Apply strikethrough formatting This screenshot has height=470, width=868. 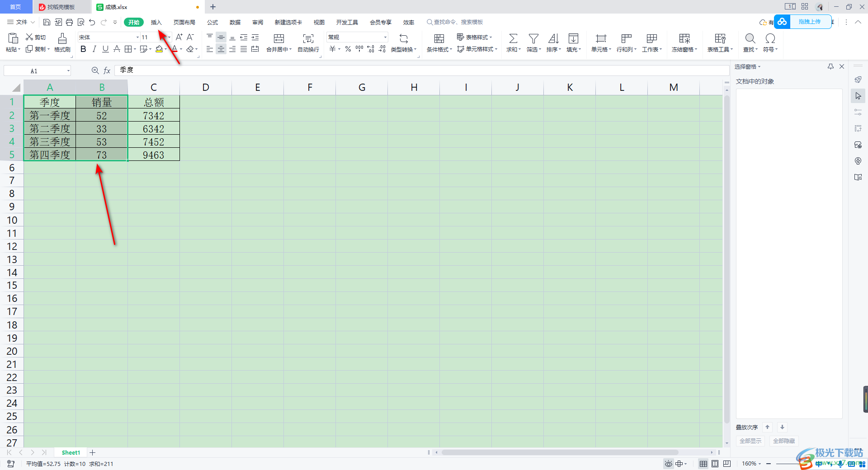(117, 49)
